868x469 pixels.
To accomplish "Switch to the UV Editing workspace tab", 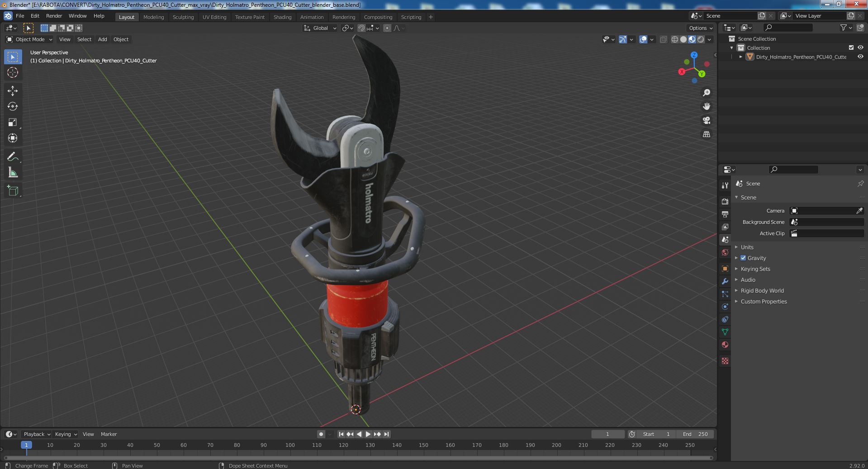I will coord(214,17).
